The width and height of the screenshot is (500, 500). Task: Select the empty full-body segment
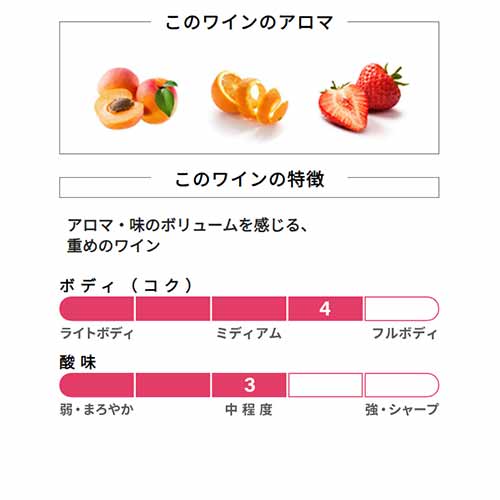402,309
